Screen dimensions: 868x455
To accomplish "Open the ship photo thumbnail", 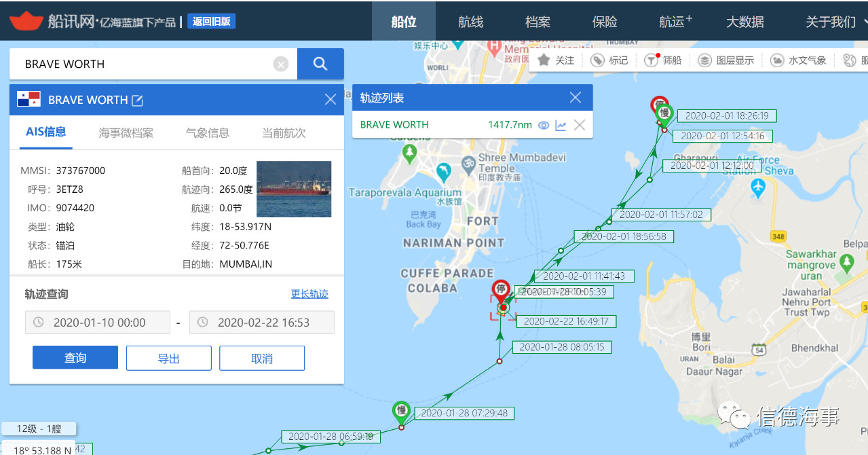I will (294, 189).
